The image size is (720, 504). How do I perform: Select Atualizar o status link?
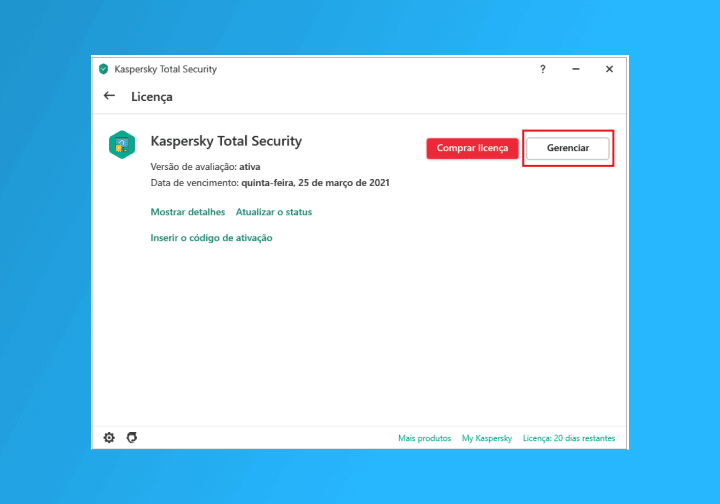tap(274, 212)
